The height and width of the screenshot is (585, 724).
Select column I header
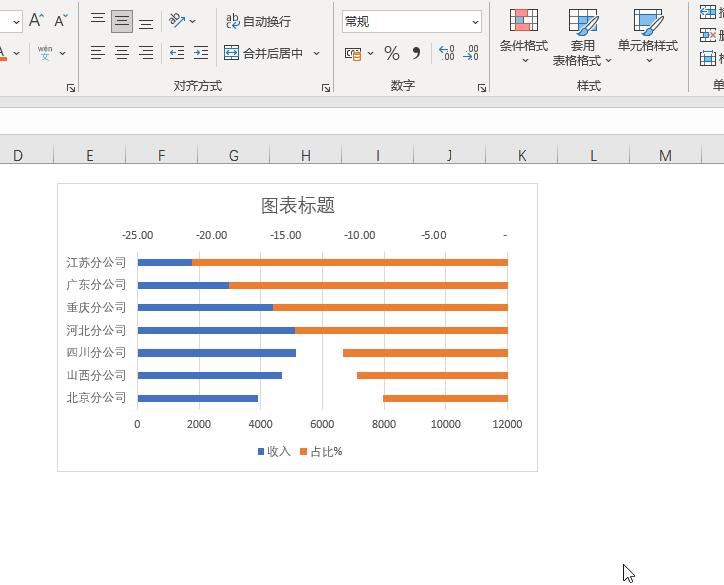coord(378,156)
